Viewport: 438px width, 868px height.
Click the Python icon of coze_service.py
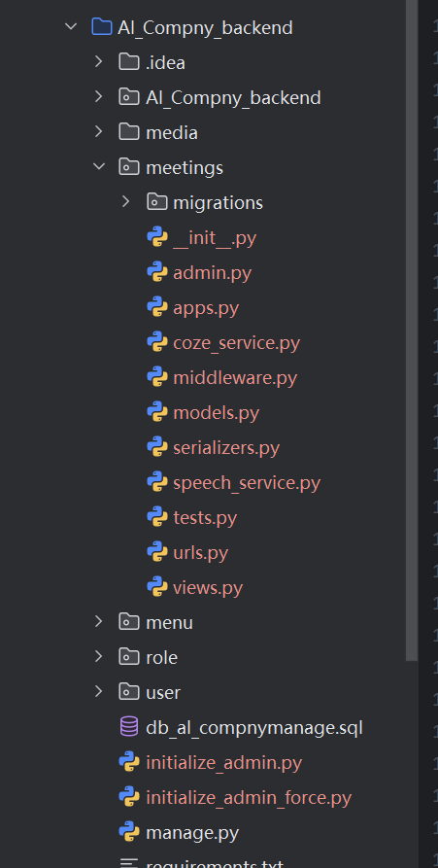point(157,342)
